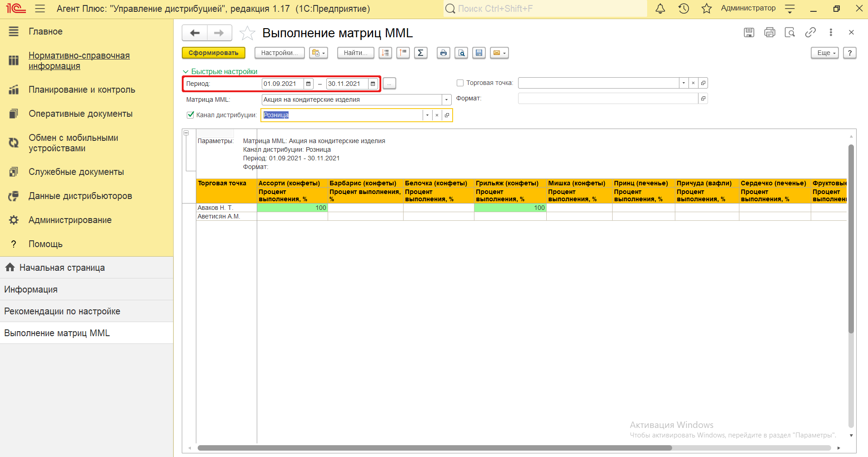Calculate sum with the sigma icon
The height and width of the screenshot is (457, 868).
tap(421, 53)
